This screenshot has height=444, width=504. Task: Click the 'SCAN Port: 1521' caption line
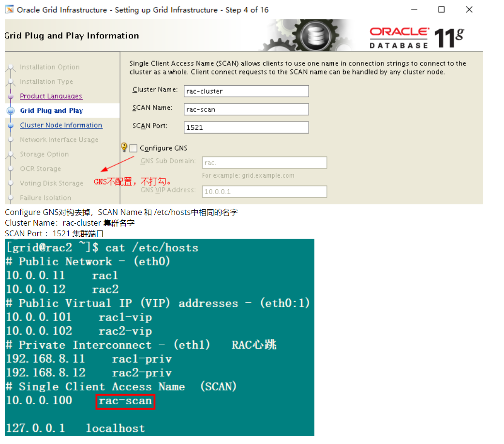tap(54, 233)
